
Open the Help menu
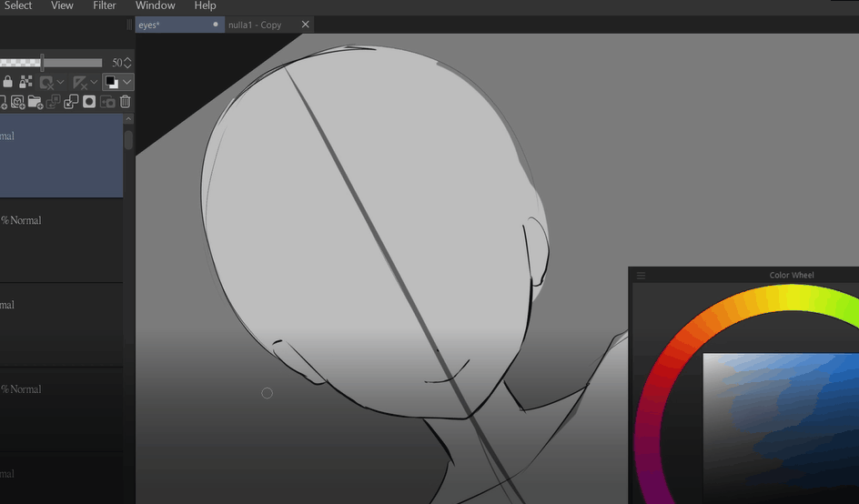(x=205, y=5)
